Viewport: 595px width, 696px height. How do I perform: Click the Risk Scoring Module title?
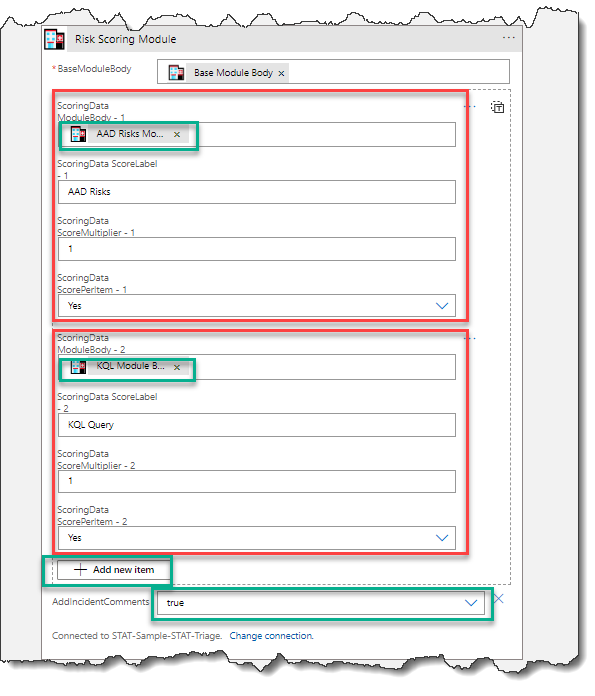(x=126, y=40)
